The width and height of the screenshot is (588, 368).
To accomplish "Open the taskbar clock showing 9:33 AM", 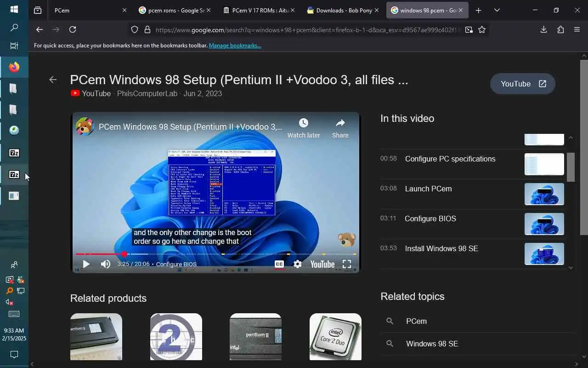I will point(14,334).
